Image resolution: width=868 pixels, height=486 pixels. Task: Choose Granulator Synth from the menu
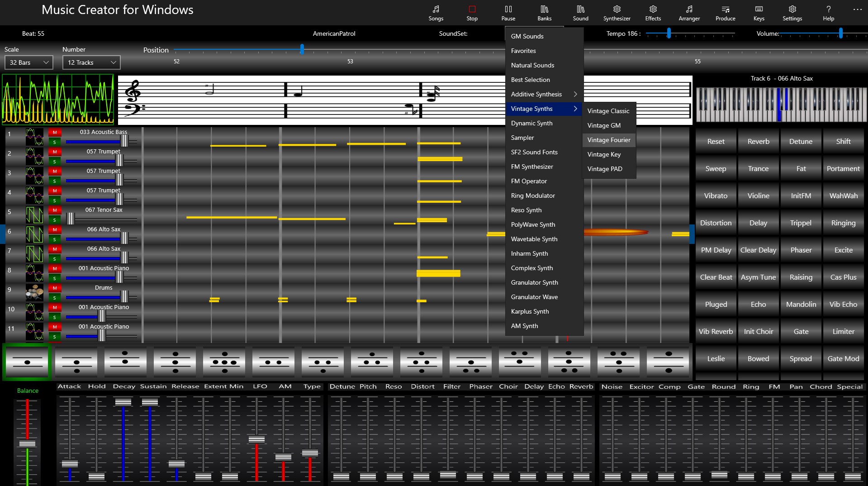534,282
